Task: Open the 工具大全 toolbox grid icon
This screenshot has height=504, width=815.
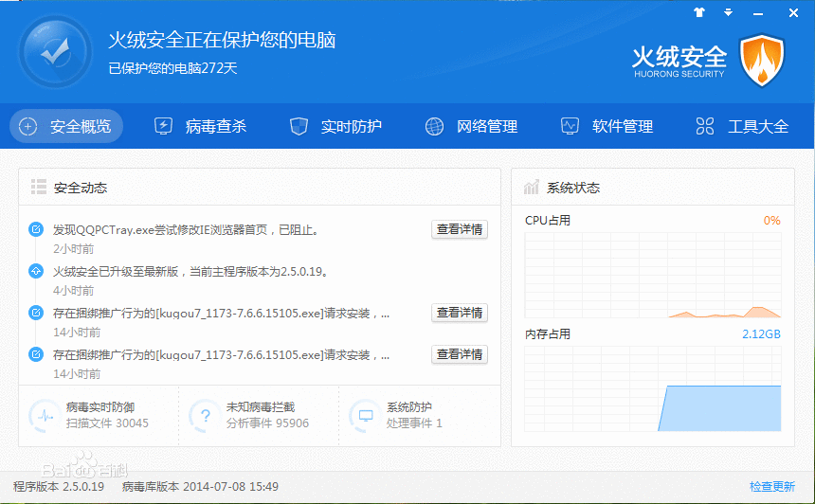Action: tap(705, 126)
